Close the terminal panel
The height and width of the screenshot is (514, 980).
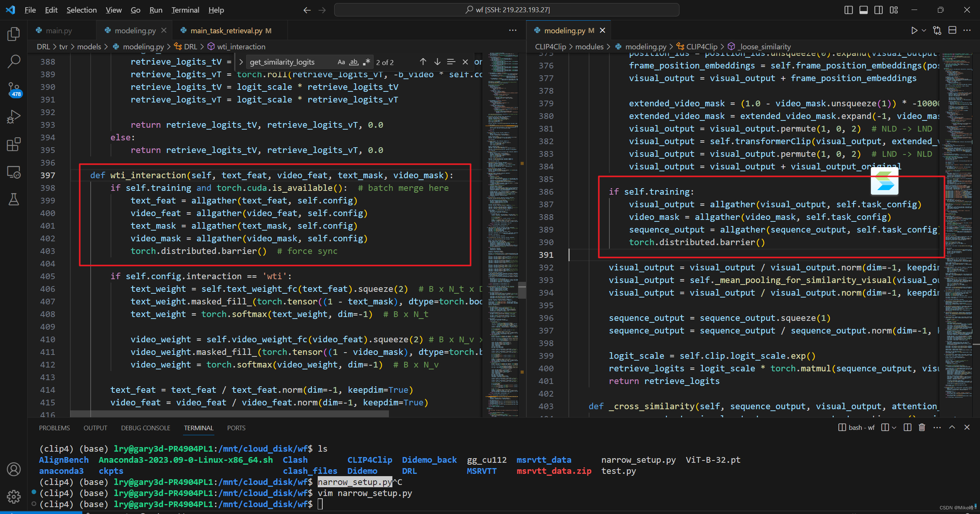[x=967, y=428]
